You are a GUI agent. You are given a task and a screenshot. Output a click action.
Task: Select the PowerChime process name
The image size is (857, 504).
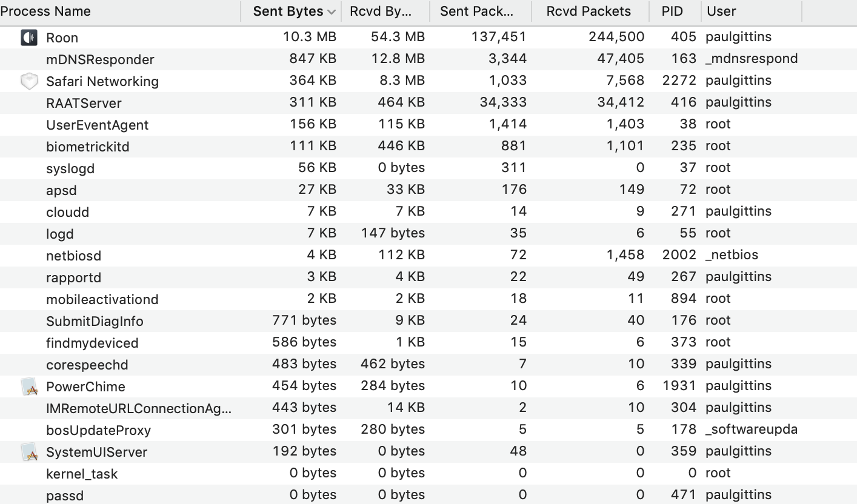(85, 386)
